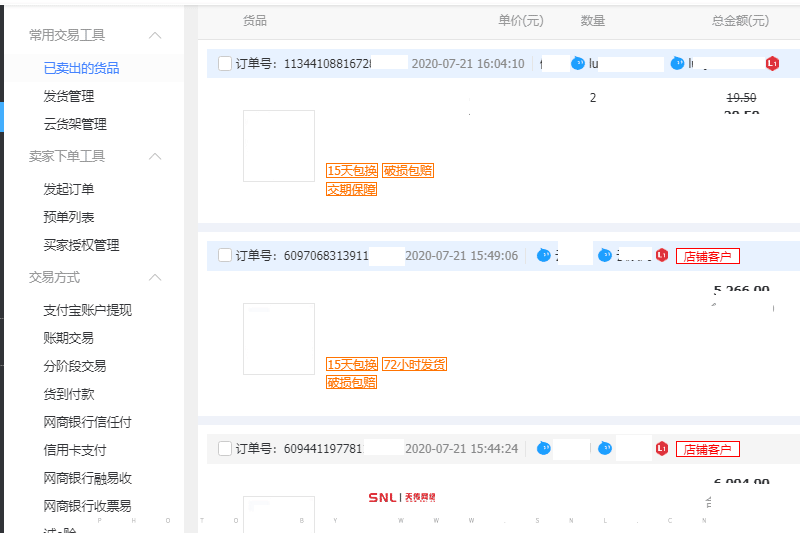This screenshot has width=800, height=533.
Task: Open the 支付宝账户提现 link
Action: click(87, 310)
